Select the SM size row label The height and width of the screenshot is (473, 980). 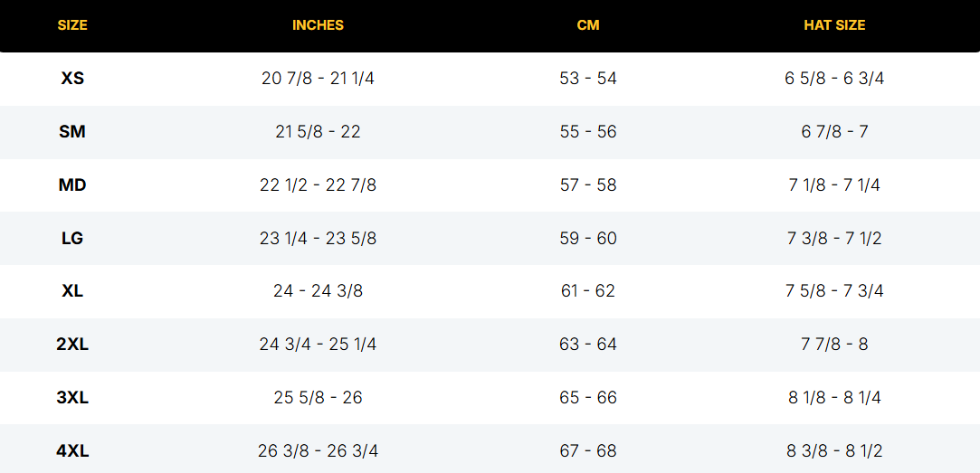click(x=72, y=132)
